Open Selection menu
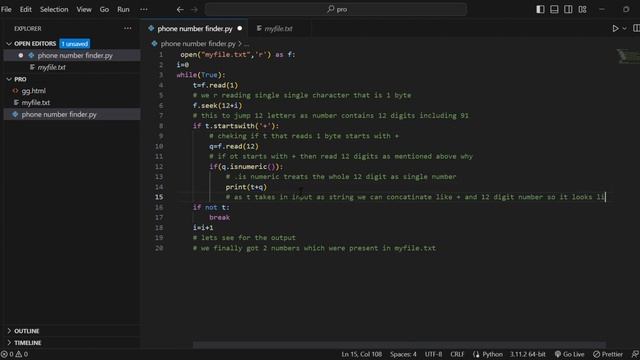Image resolution: width=640 pixels, height=360 pixels. pyautogui.click(x=54, y=9)
